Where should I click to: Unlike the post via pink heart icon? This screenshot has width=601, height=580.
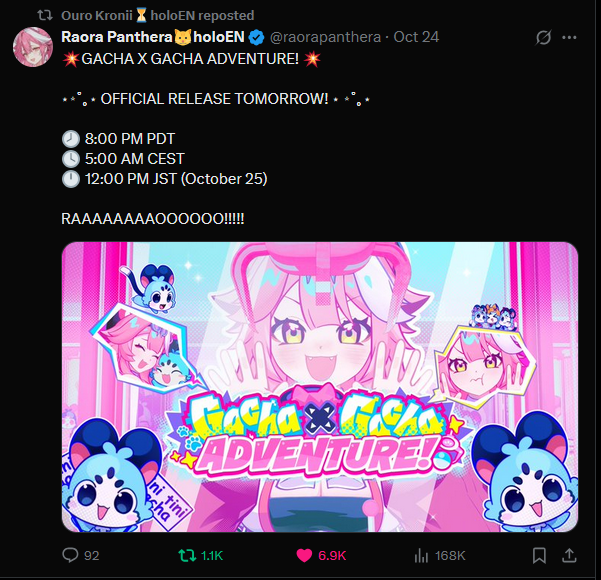304,555
